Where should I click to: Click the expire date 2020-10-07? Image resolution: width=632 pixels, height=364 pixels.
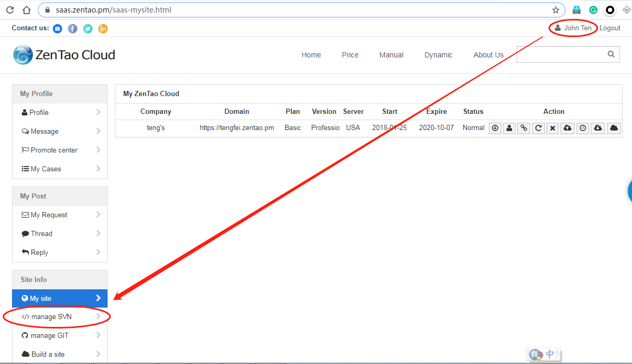pos(437,128)
